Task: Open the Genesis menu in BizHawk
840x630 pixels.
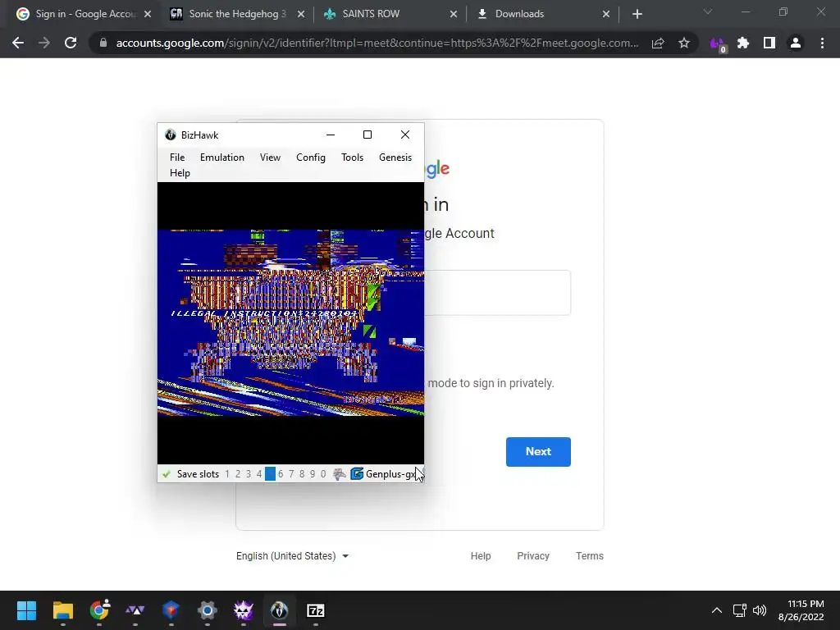Action: pos(395,157)
